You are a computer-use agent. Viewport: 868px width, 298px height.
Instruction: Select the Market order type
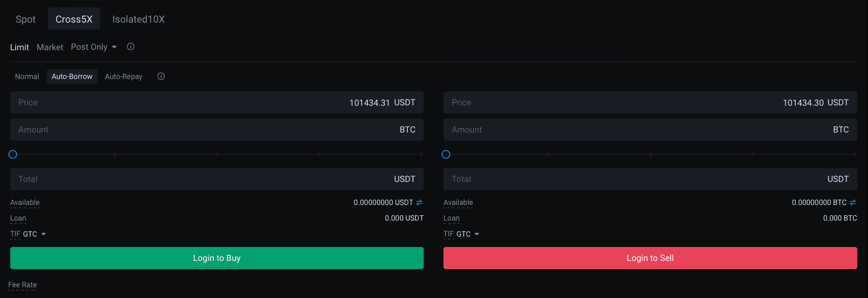pos(50,47)
